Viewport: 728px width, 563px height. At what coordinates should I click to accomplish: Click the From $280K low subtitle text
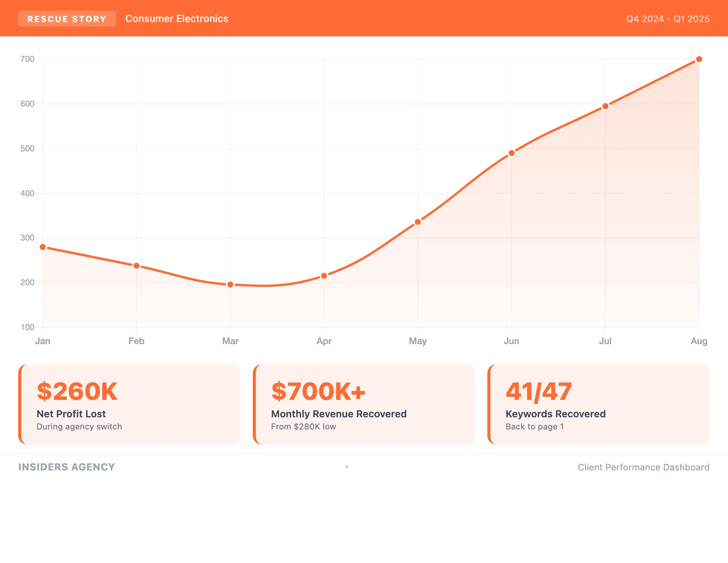303,427
